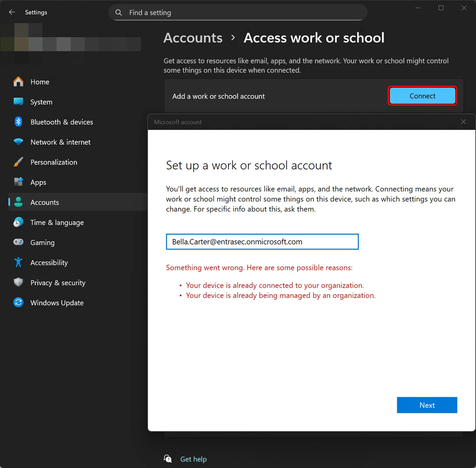Click the Connect button

click(422, 96)
